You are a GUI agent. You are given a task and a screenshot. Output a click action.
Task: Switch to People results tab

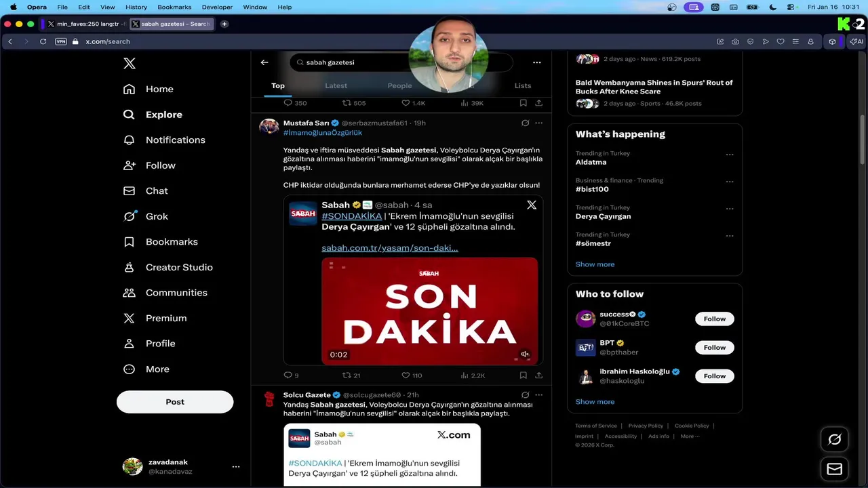point(399,85)
